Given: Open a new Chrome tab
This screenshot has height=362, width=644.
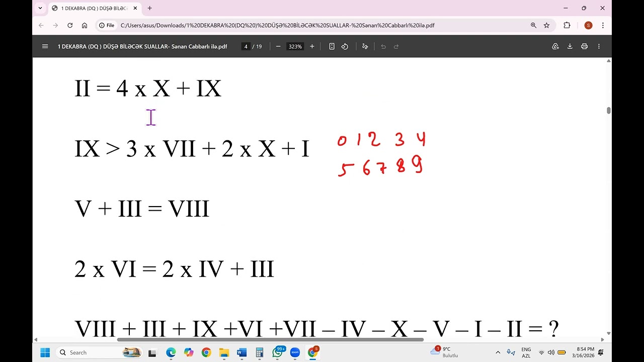Looking at the screenshot, I should tap(149, 8).
